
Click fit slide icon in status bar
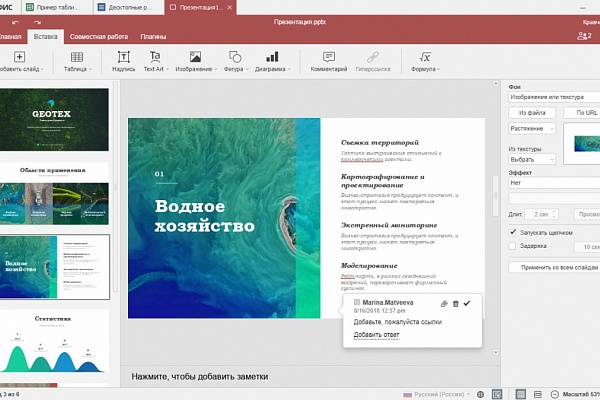pyautogui.click(x=521, y=394)
